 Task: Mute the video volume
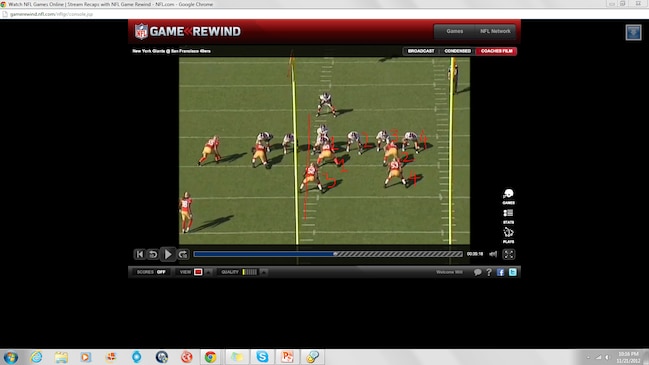point(493,254)
